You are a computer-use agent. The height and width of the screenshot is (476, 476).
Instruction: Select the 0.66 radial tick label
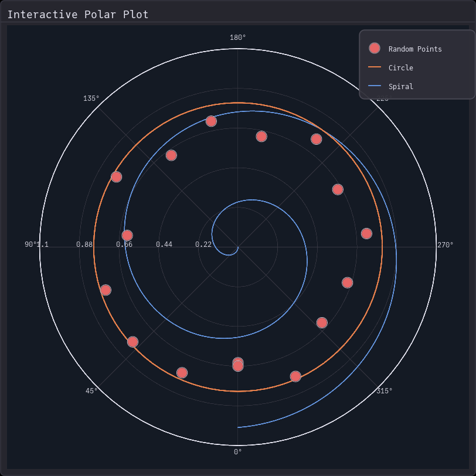(x=126, y=245)
